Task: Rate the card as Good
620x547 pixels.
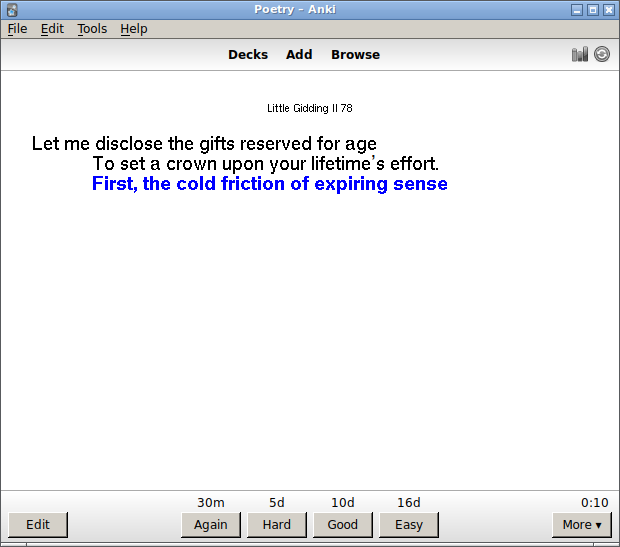Action: coord(343,524)
